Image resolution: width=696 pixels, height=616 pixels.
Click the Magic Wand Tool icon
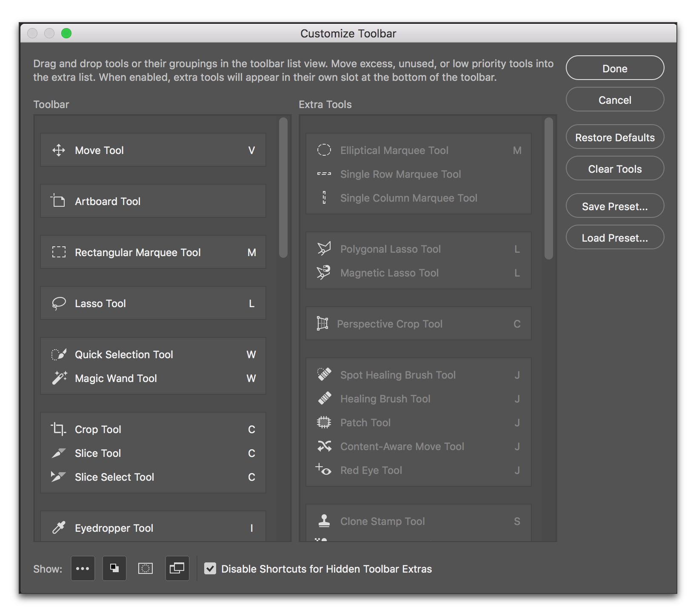click(x=59, y=378)
